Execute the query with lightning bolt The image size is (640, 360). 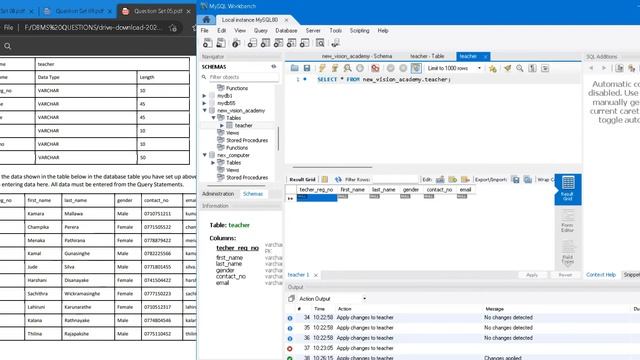pos(322,68)
